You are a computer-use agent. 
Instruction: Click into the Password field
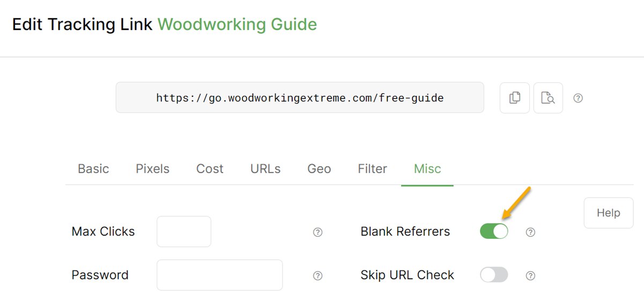pyautogui.click(x=219, y=275)
